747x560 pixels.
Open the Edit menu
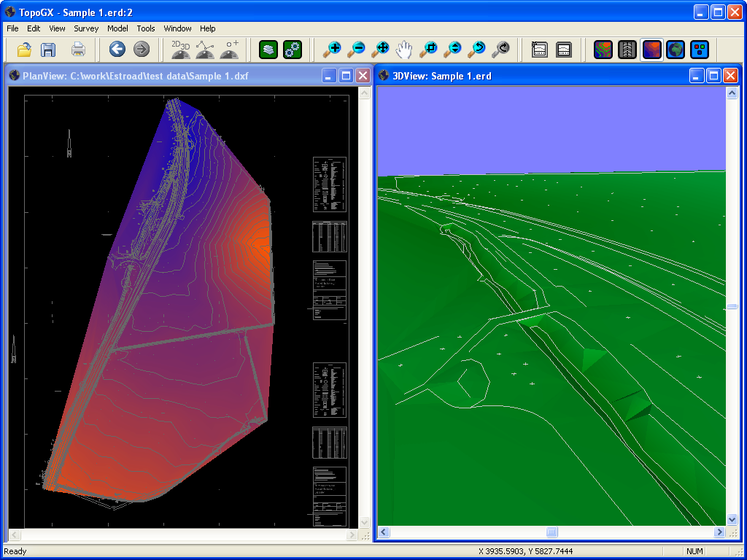(x=34, y=28)
